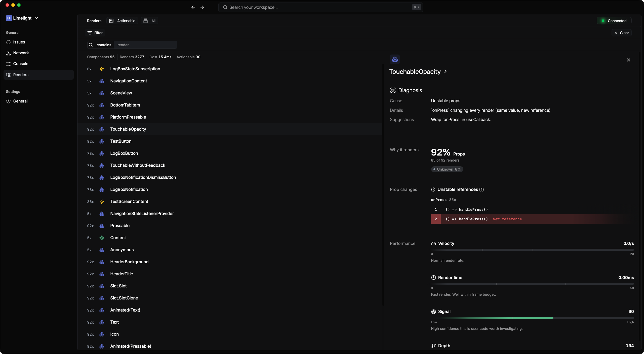
Task: Click the lightning icon beside TestScreenContent
Action: [x=102, y=201]
